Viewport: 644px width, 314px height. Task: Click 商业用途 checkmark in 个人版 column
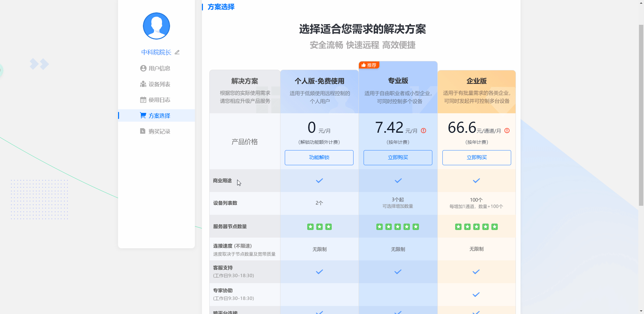[319, 181]
